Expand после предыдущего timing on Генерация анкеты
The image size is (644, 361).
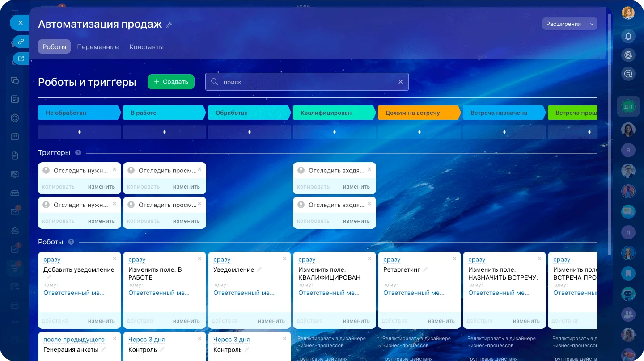point(74,340)
